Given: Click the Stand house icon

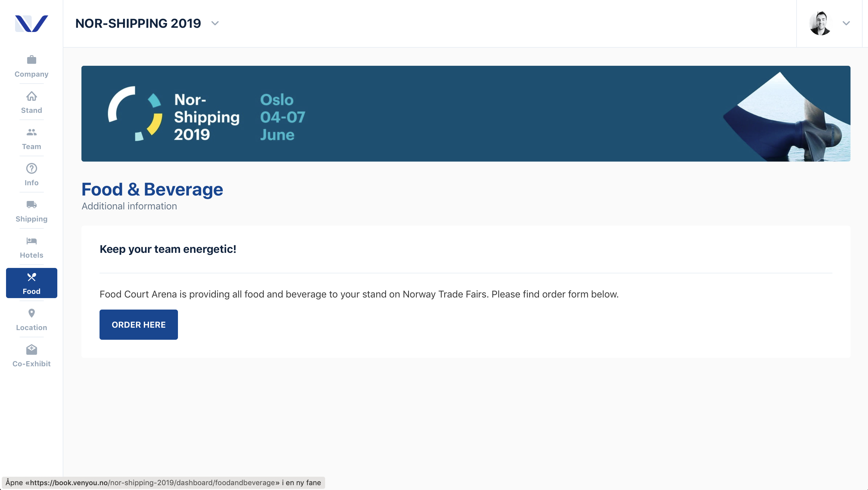Looking at the screenshot, I should (31, 96).
